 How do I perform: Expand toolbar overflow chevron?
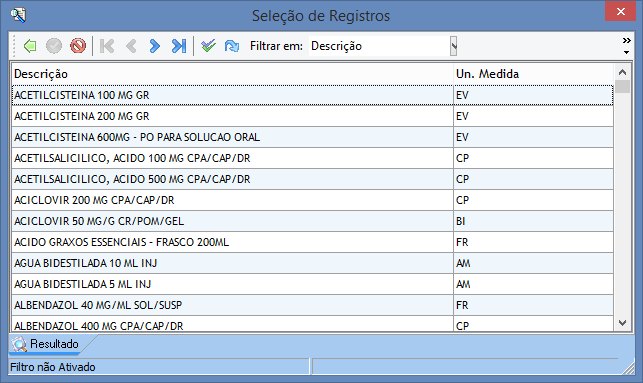(626, 40)
